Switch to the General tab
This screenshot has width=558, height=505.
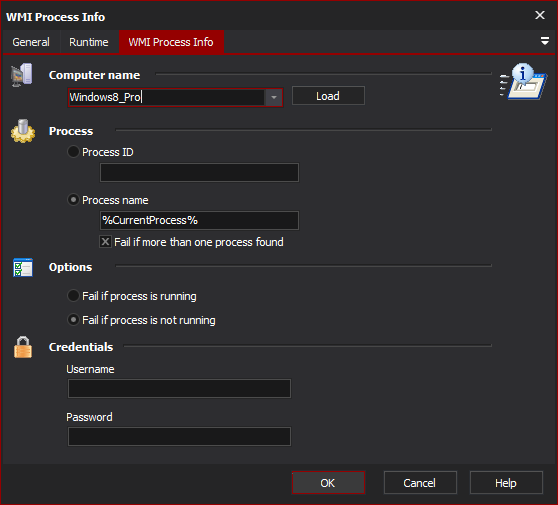point(31,42)
